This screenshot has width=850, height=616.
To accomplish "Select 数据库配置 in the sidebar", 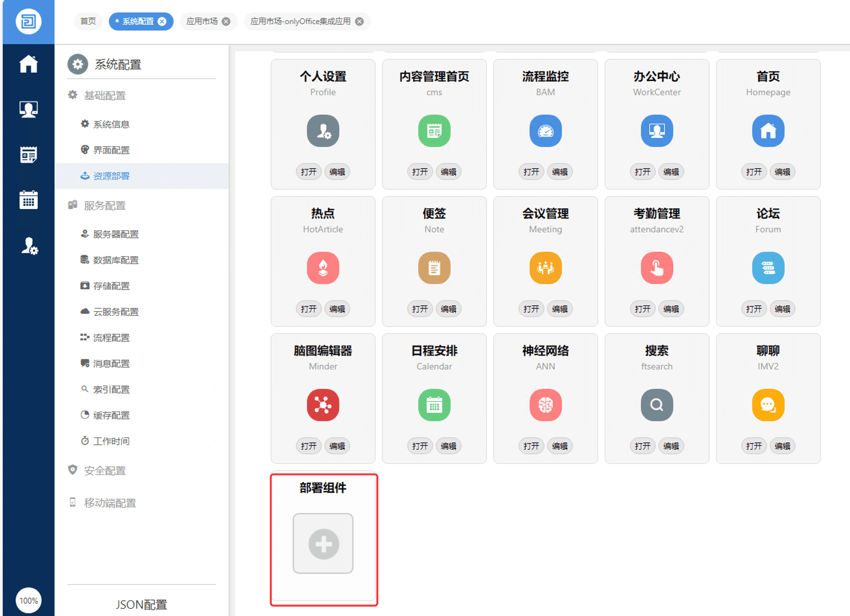I will (x=116, y=260).
